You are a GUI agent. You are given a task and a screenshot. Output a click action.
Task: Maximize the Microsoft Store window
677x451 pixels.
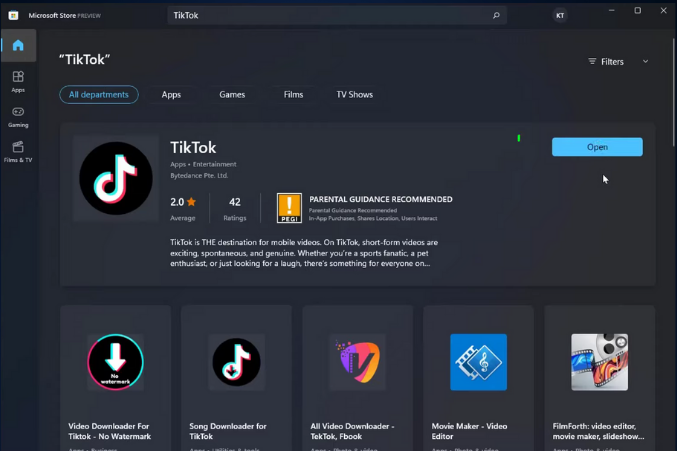[637, 10]
